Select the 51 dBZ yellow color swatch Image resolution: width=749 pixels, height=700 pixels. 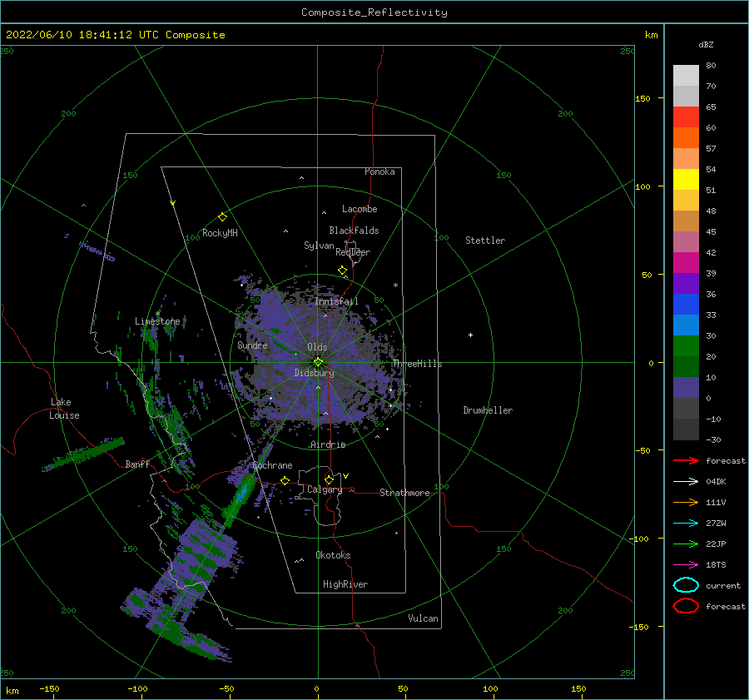(686, 179)
